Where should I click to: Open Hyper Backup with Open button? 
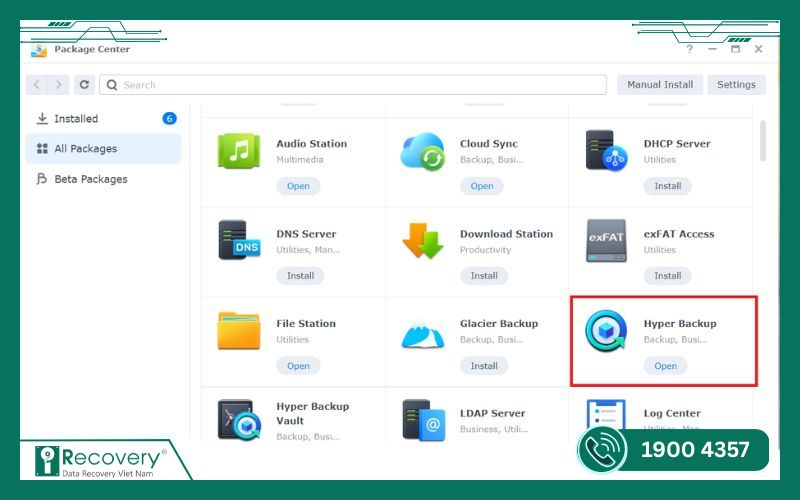pyautogui.click(x=665, y=366)
